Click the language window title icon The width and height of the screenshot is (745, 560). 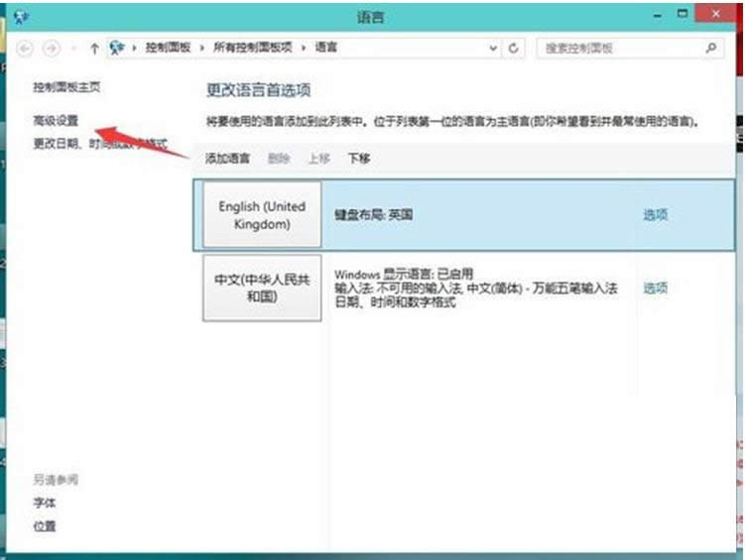click(x=21, y=18)
